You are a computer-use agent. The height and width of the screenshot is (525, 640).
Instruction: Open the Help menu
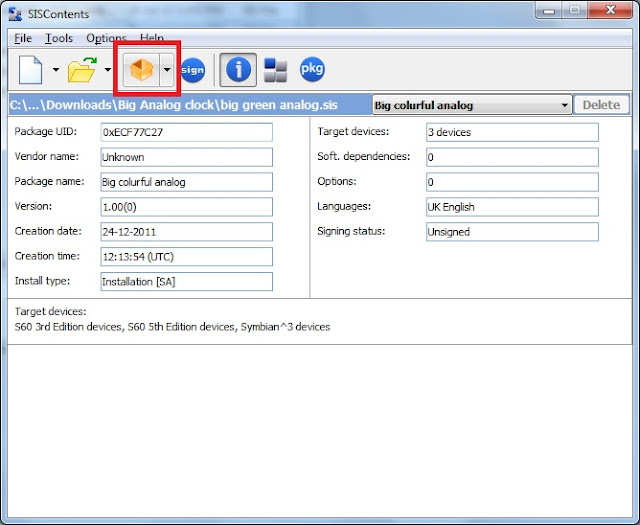point(152,38)
